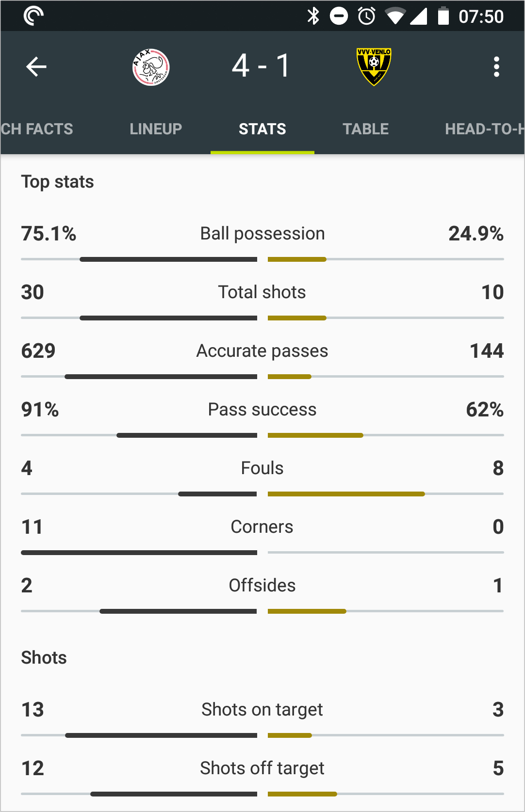The image size is (525, 812).
Task: Open the VVV-Venlo team crest
Action: tap(374, 67)
